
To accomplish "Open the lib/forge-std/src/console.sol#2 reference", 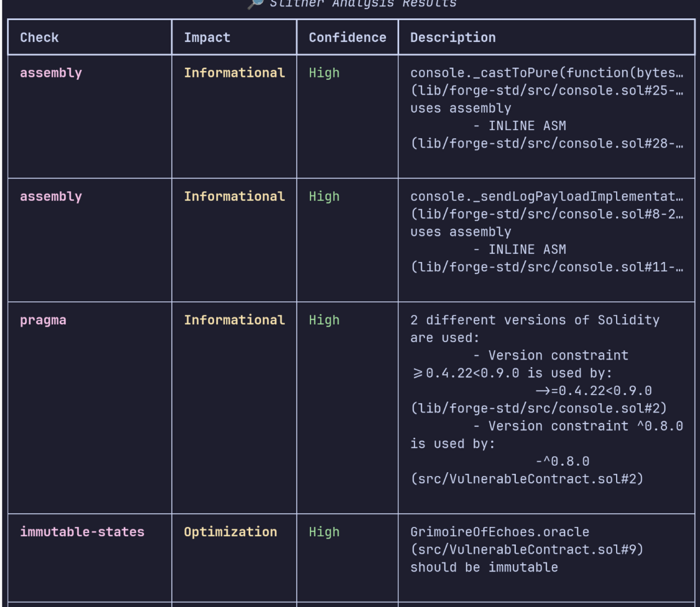I will (x=538, y=408).
